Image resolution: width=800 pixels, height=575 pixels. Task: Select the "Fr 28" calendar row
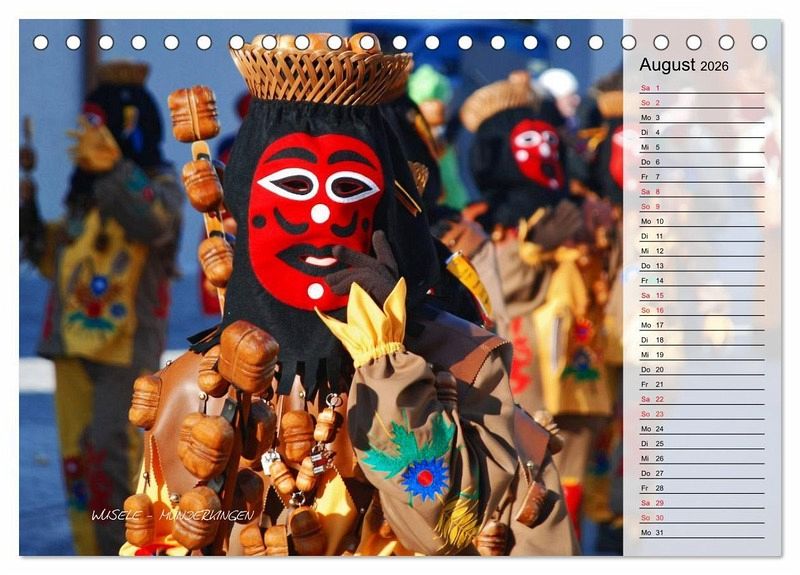702,487
